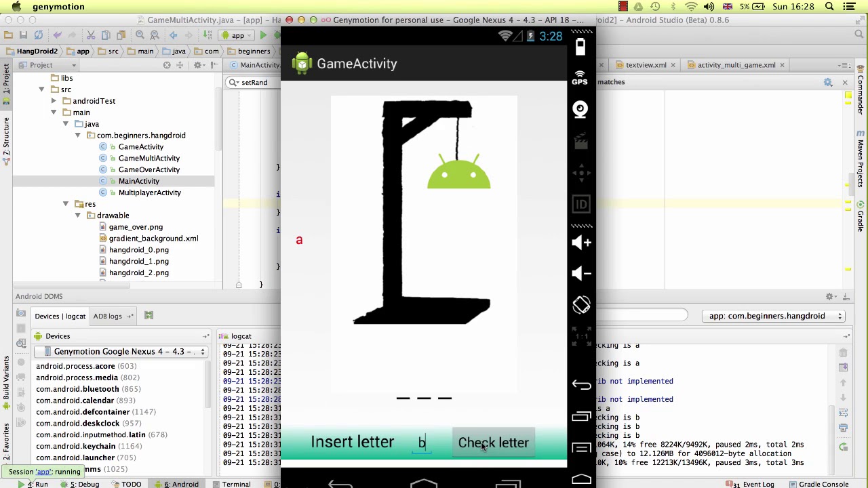The height and width of the screenshot is (488, 868).
Task: Click the Check letter button in the emulator
Action: (x=493, y=443)
